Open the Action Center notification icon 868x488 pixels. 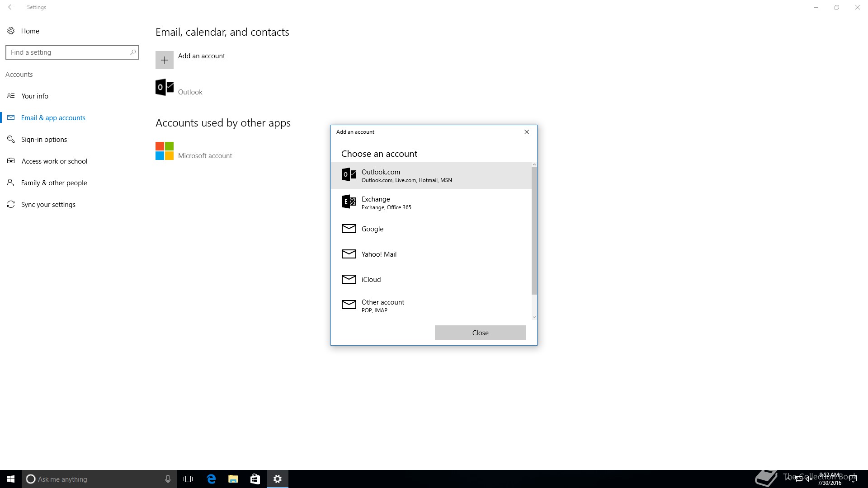pyautogui.click(x=853, y=479)
